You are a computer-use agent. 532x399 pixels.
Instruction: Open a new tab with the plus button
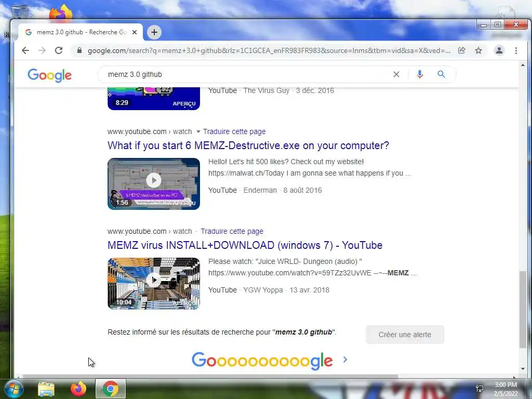[154, 32]
